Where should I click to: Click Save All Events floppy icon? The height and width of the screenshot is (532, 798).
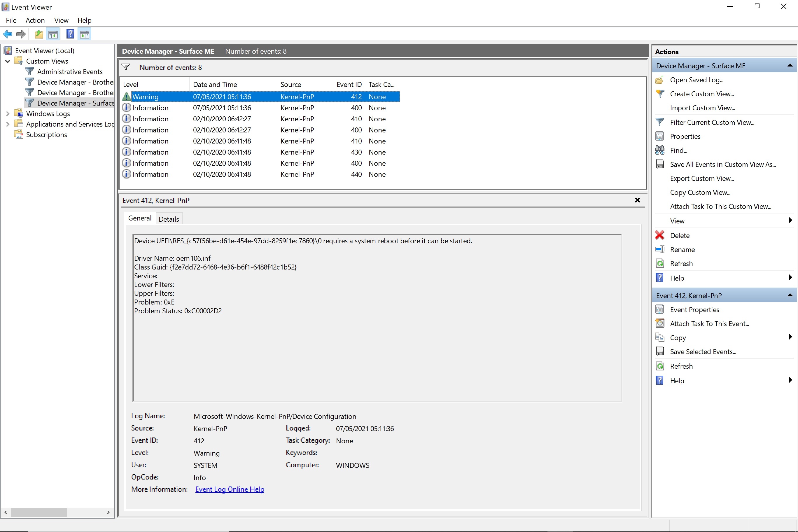(x=659, y=164)
